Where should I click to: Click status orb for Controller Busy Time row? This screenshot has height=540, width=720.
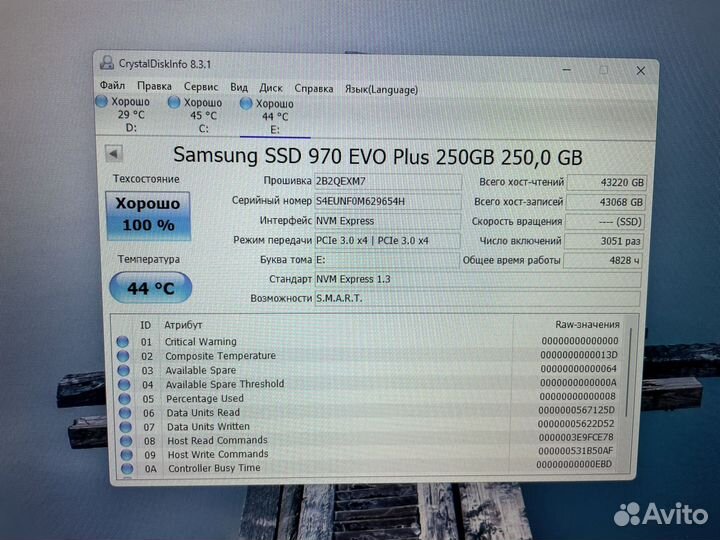click(127, 469)
